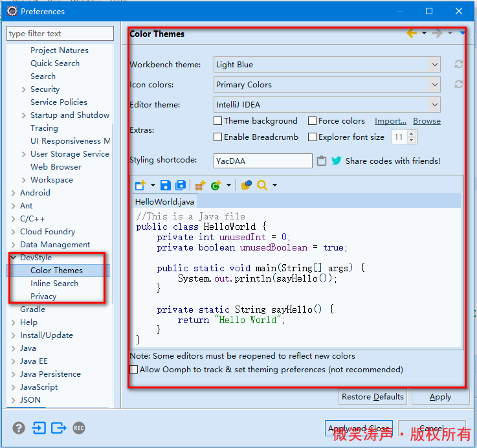Select the Tracing tree item
The width and height of the screenshot is (477, 448).
[44, 128]
